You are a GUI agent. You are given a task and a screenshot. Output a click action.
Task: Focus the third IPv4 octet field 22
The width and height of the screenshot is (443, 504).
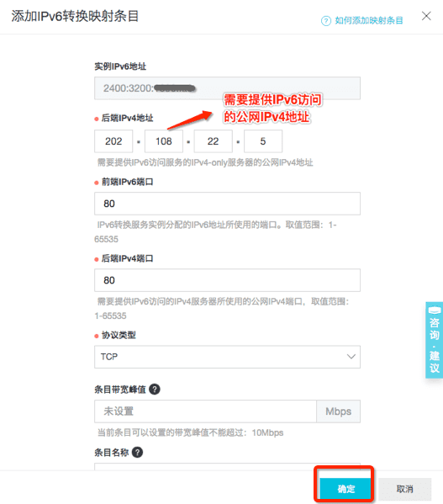(x=214, y=141)
